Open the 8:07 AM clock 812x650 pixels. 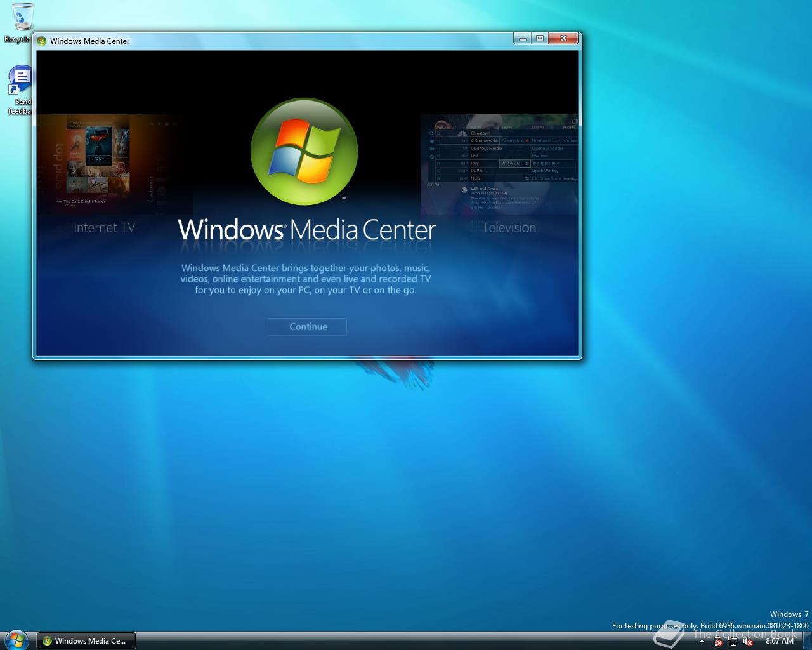point(780,641)
